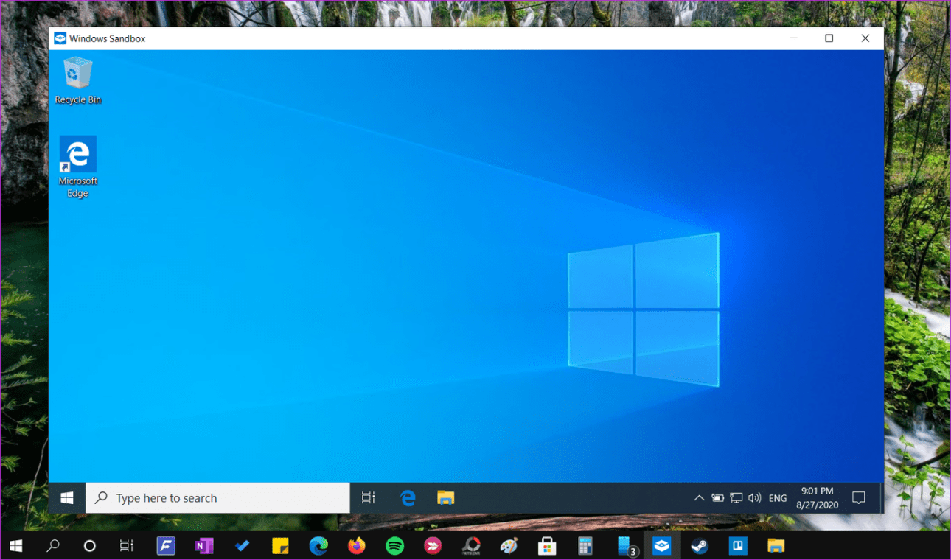Open Steam from the host taskbar
The height and width of the screenshot is (560, 951).
click(699, 546)
